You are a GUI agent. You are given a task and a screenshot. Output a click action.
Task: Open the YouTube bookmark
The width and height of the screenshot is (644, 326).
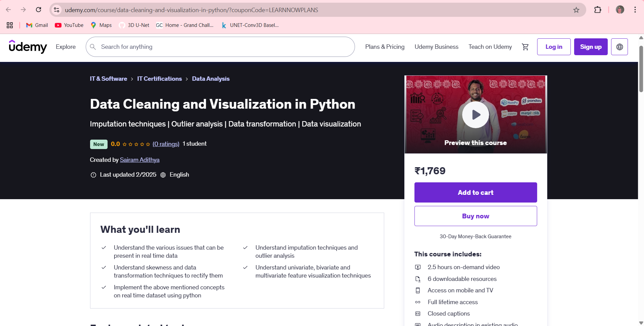69,25
